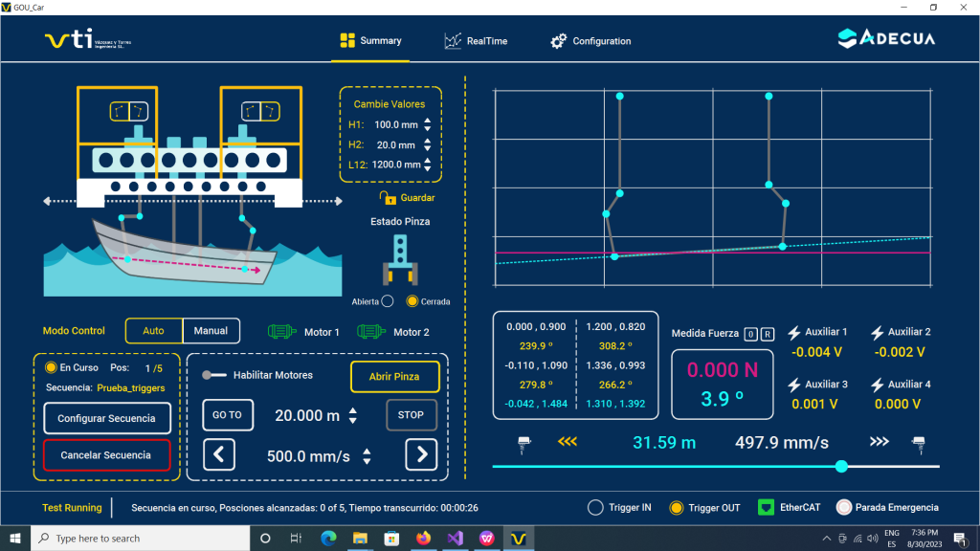This screenshot has width=980, height=551.
Task: Click the Guardar padlock icon
Action: pyautogui.click(x=388, y=198)
